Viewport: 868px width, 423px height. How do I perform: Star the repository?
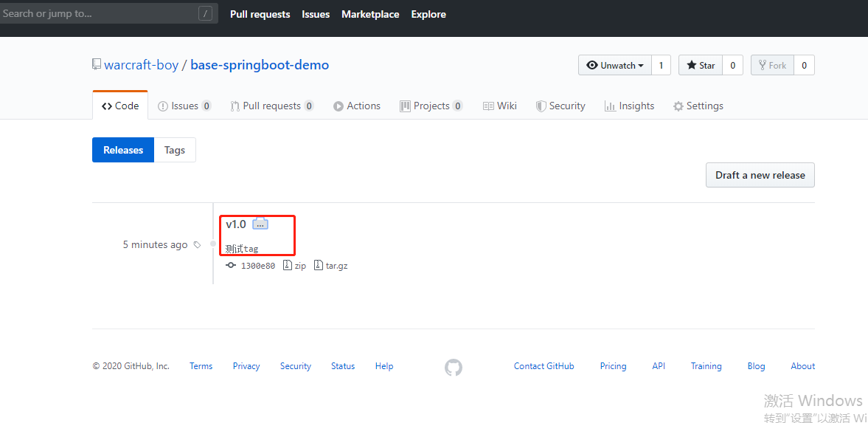tap(701, 66)
